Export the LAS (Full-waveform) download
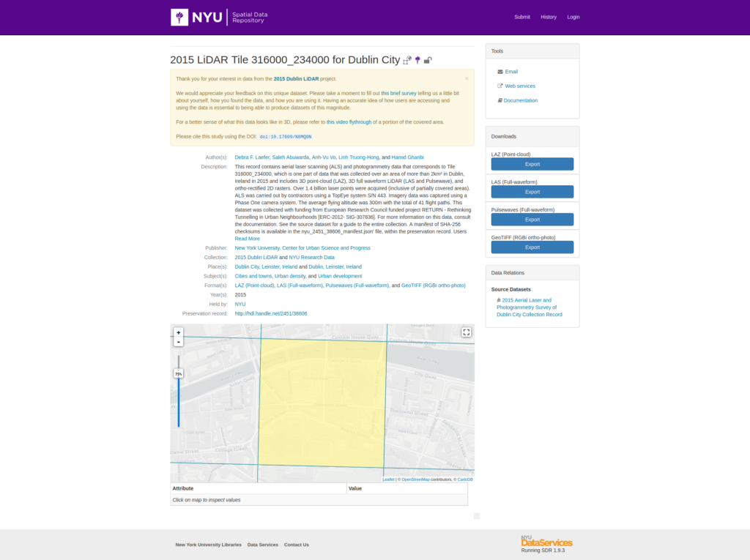 point(532,192)
